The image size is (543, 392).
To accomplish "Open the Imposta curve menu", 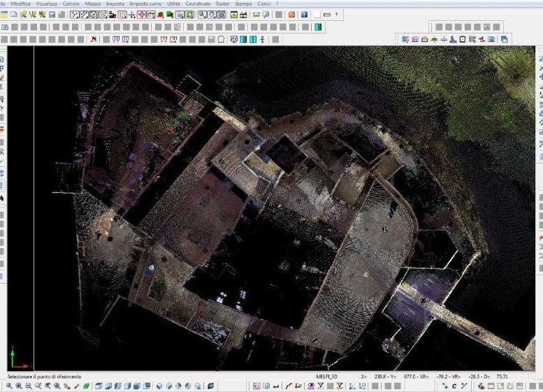I will coord(145,3).
